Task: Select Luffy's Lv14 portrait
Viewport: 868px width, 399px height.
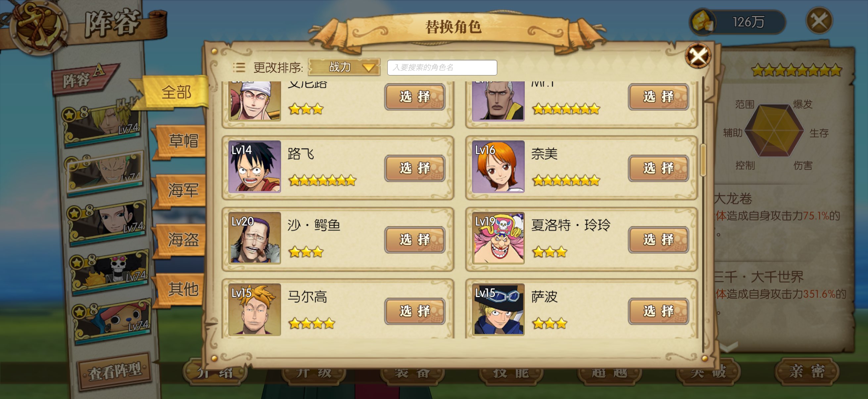Action: 254,167
